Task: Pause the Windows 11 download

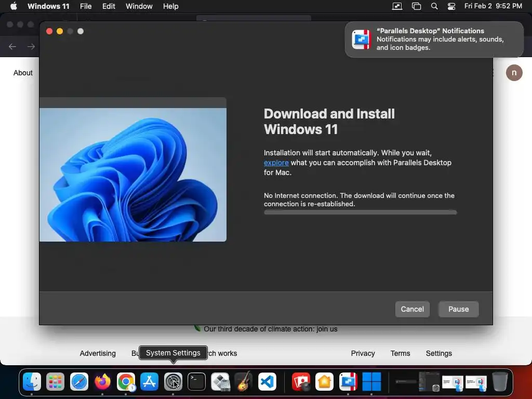Action: pyautogui.click(x=458, y=309)
